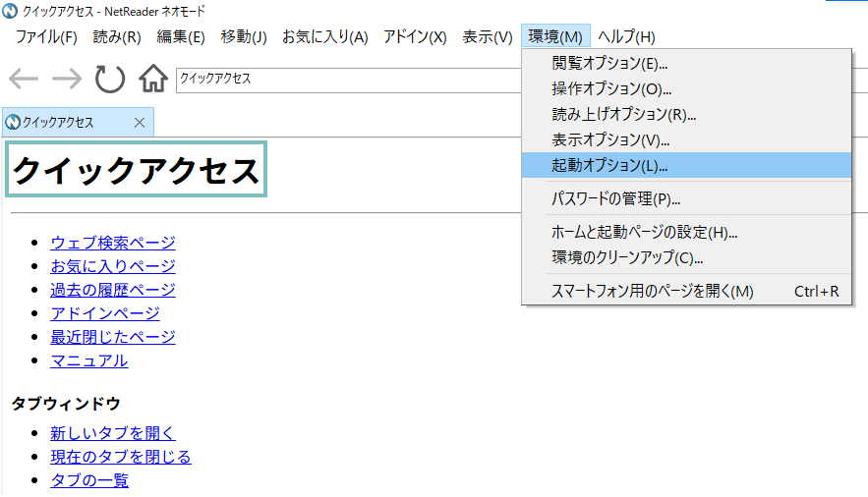The height and width of the screenshot is (497, 868).
Task: Open the 最近閉じたページ link
Action: (x=113, y=337)
